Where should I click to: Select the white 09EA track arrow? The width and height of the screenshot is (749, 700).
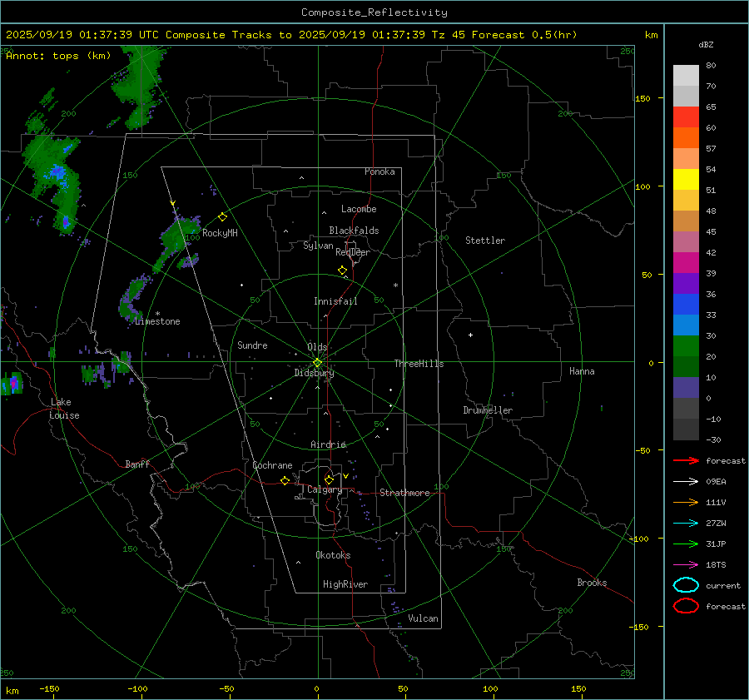click(x=685, y=481)
